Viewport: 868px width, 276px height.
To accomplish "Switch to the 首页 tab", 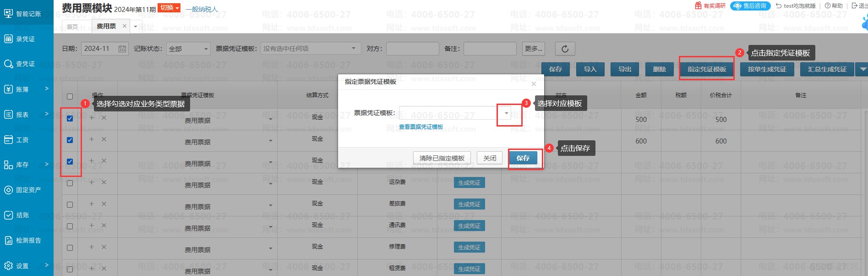I will pos(72,27).
